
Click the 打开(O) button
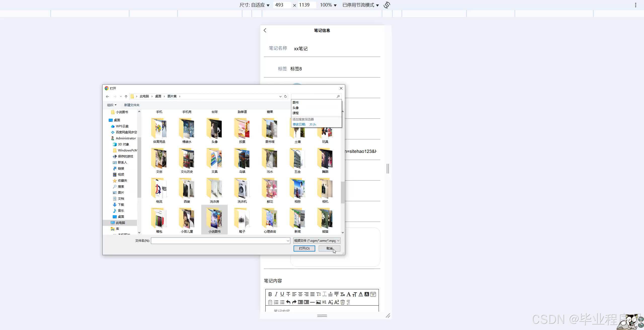[304, 249]
